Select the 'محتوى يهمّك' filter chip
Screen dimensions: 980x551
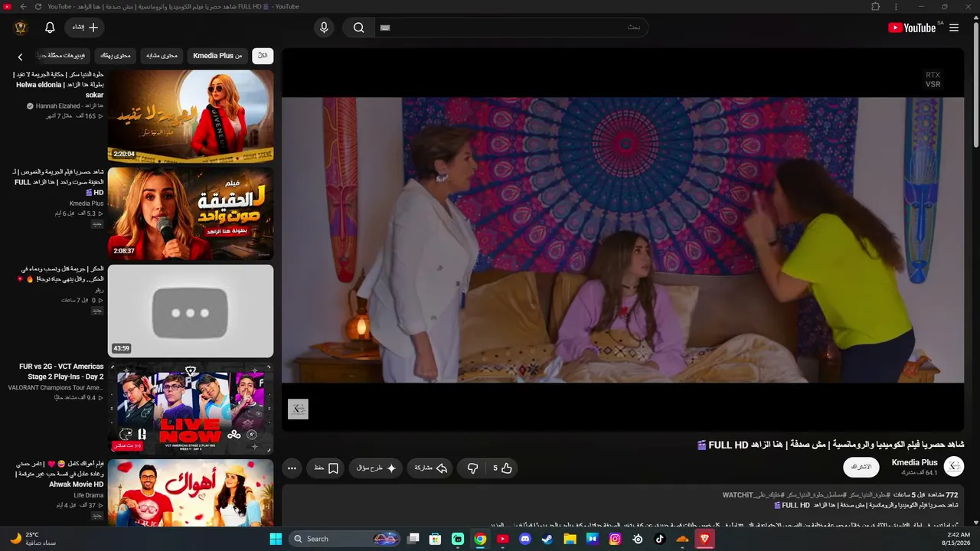tap(116, 56)
